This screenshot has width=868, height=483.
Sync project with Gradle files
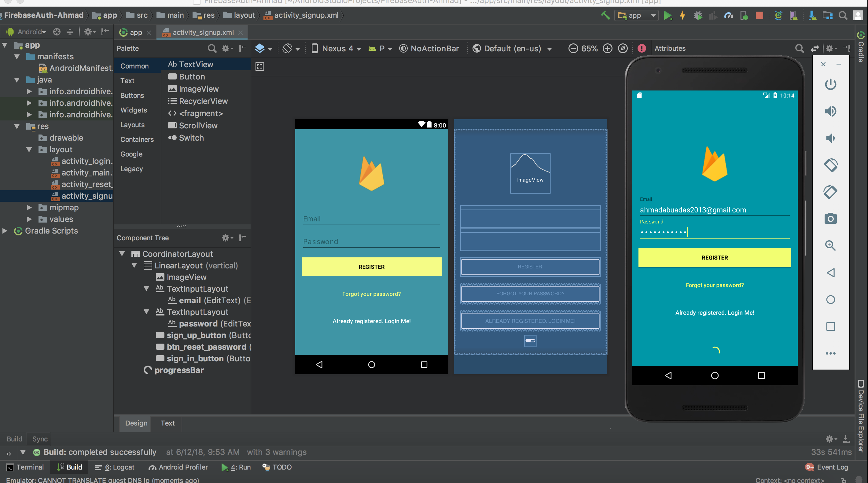tap(779, 16)
